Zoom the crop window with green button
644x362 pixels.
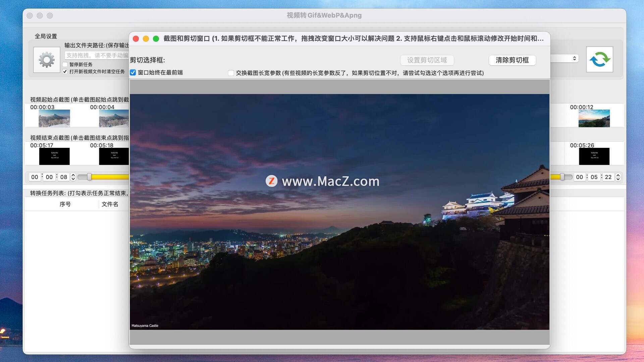tap(156, 39)
